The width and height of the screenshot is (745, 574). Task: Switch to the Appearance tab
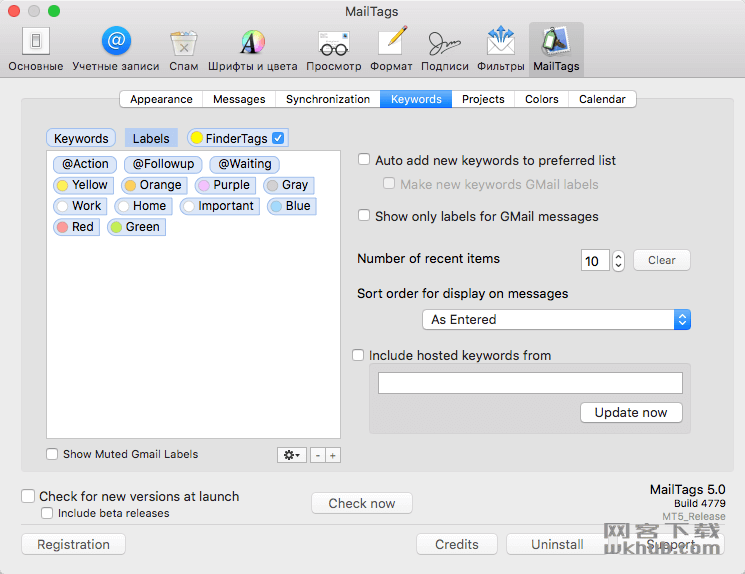161,99
